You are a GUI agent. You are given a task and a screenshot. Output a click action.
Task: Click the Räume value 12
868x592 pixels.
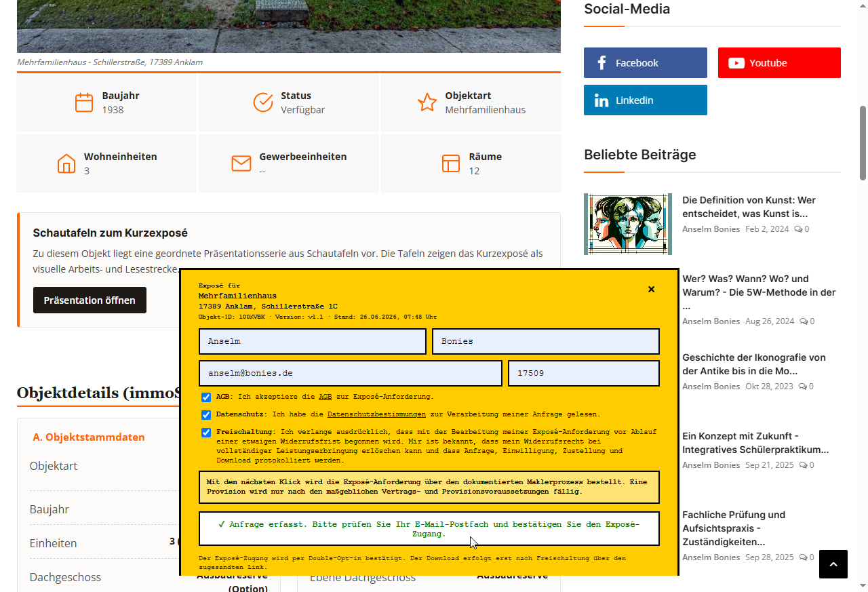(474, 171)
